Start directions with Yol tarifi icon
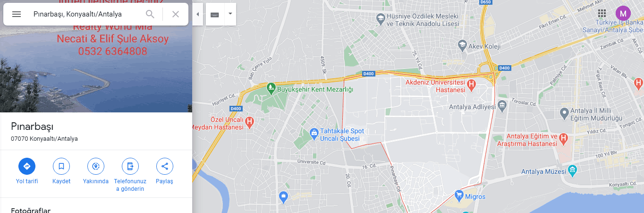The image size is (644, 213). tap(27, 166)
